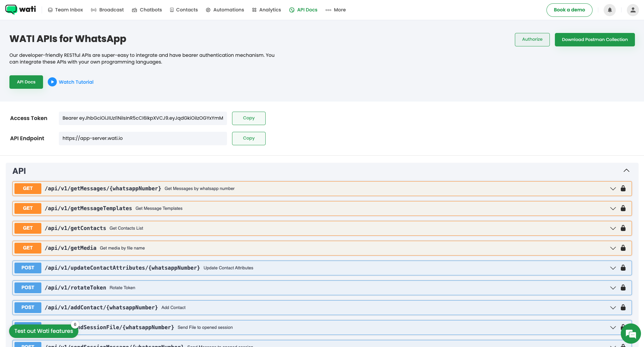The width and height of the screenshot is (644, 347).
Task: Collapse the API section with the chevron
Action: pyautogui.click(x=626, y=170)
